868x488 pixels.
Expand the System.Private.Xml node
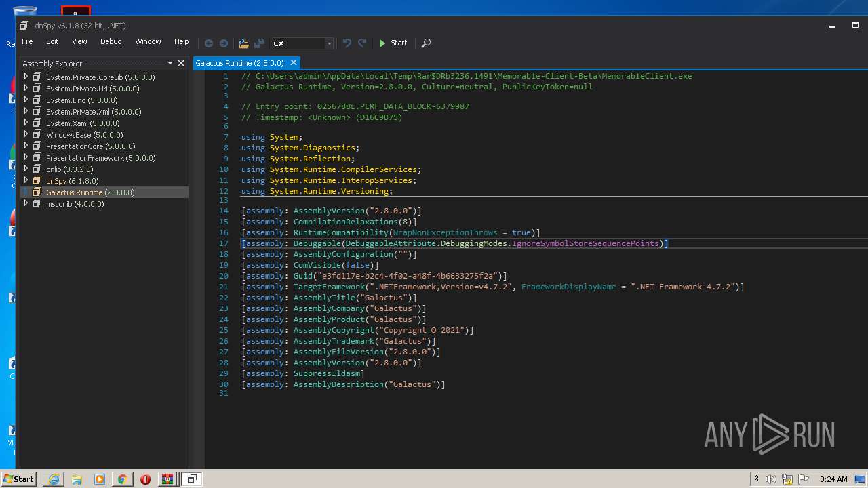pos(26,111)
